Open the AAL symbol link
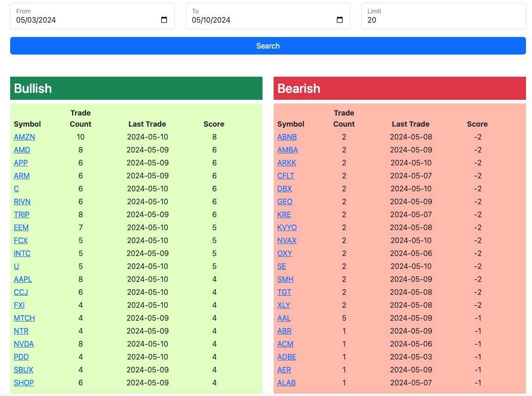 tap(284, 318)
